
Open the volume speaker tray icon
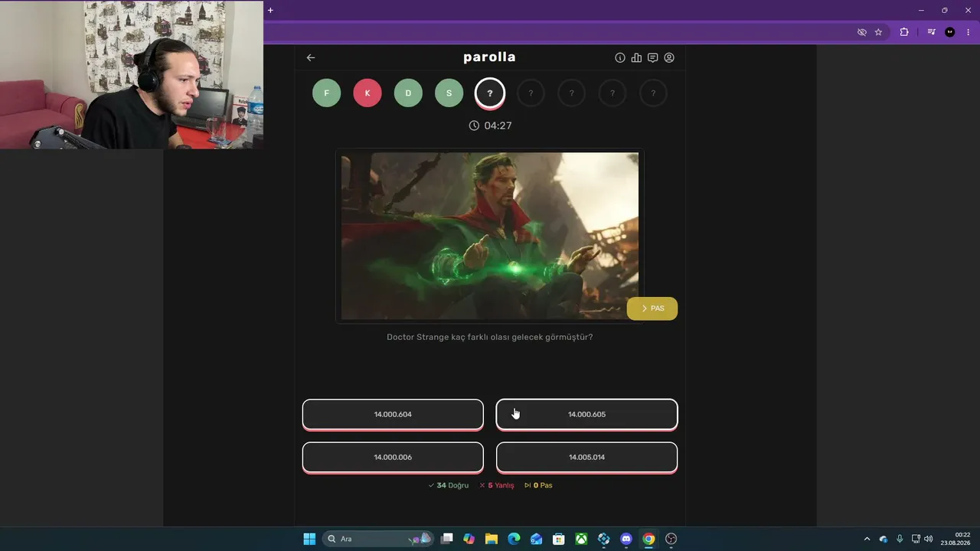coord(929,539)
